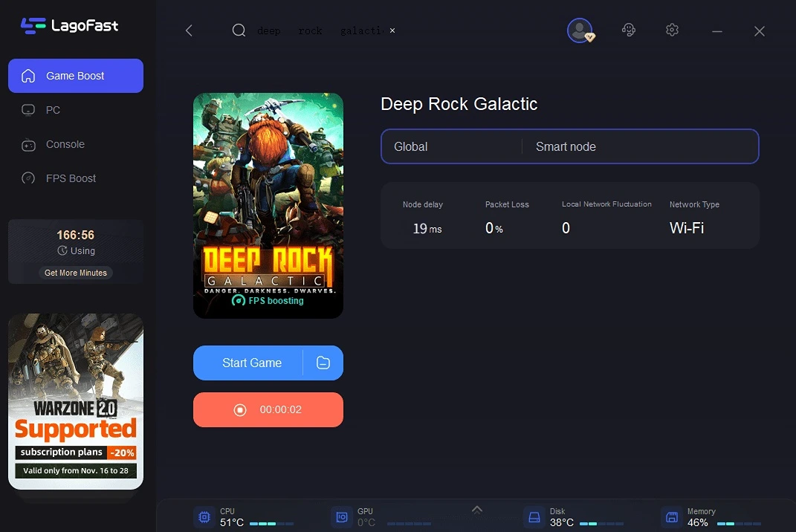Minimize the LagoFast window
Image resolution: width=796 pixels, height=532 pixels.
click(716, 31)
